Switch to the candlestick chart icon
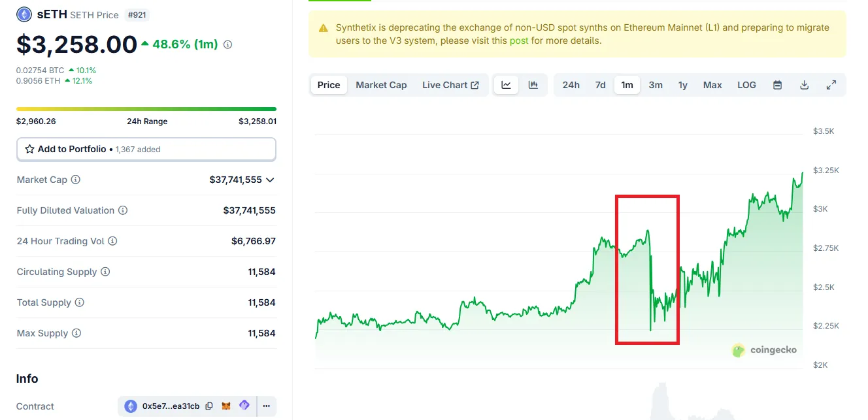This screenshot has height=420, width=868. [533, 85]
